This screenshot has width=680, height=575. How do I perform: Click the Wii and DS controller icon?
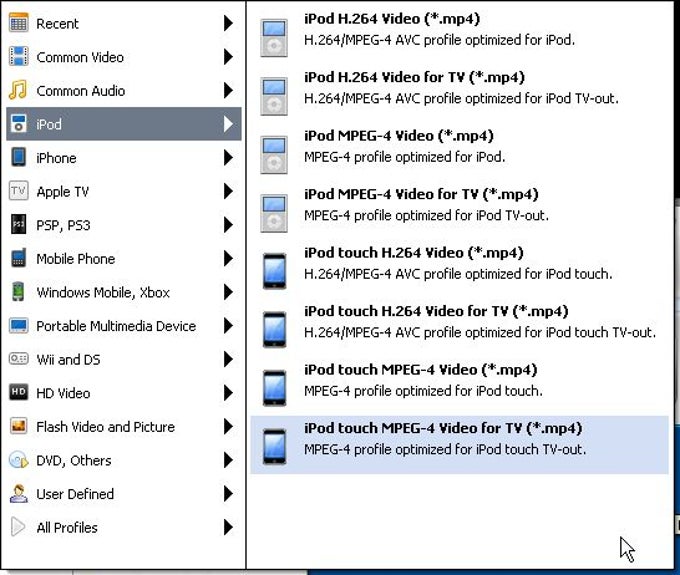click(x=18, y=359)
